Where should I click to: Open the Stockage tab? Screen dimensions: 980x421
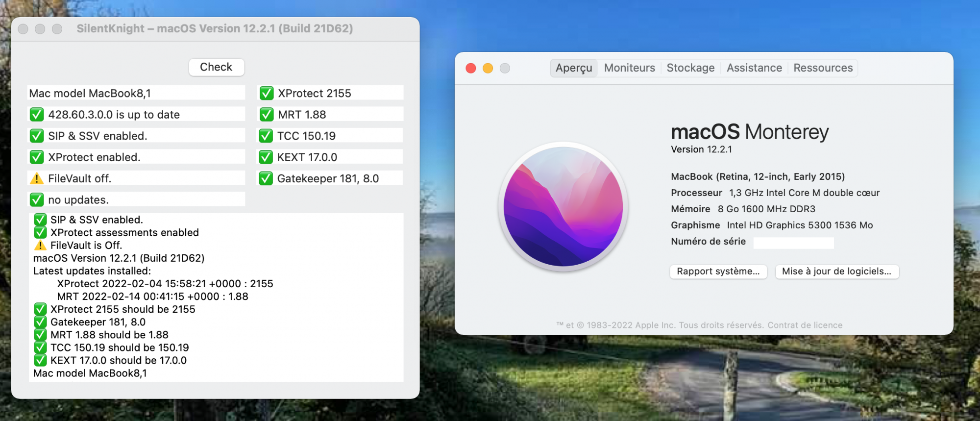pyautogui.click(x=691, y=68)
